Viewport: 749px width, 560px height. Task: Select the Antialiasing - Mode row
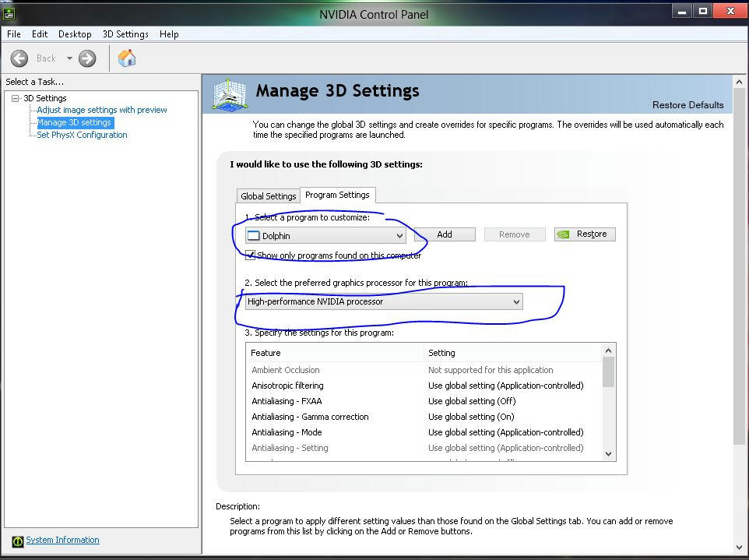[x=424, y=432]
